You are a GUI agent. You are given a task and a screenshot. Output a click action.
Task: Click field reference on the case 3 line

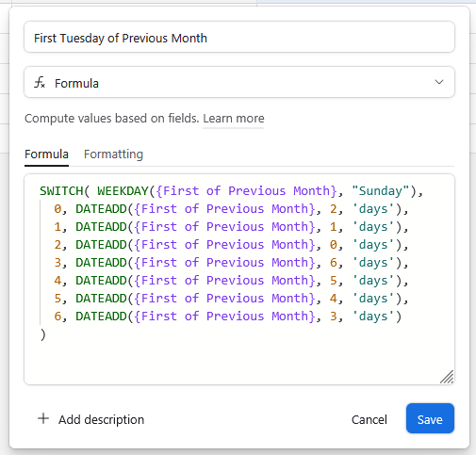224,263
